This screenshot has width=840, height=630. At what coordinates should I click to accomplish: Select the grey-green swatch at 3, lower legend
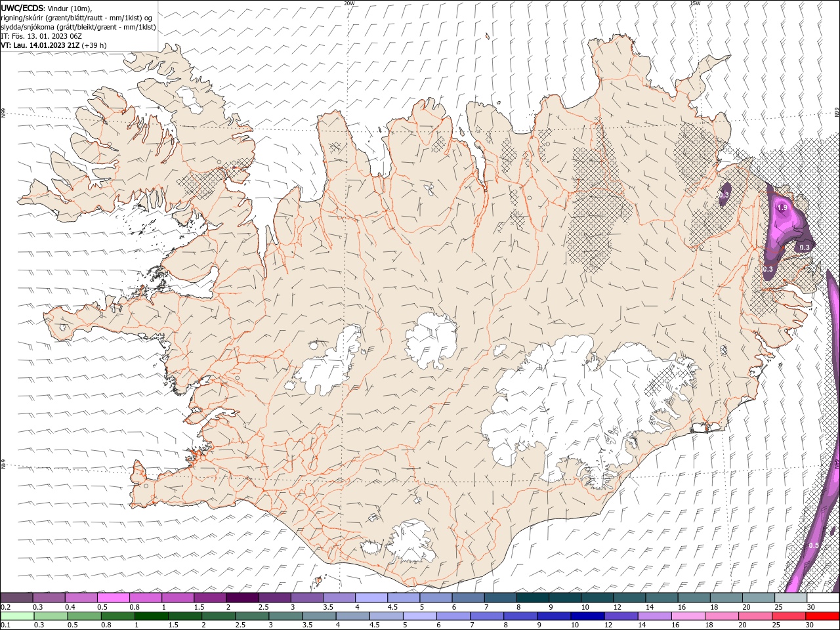pos(285,616)
